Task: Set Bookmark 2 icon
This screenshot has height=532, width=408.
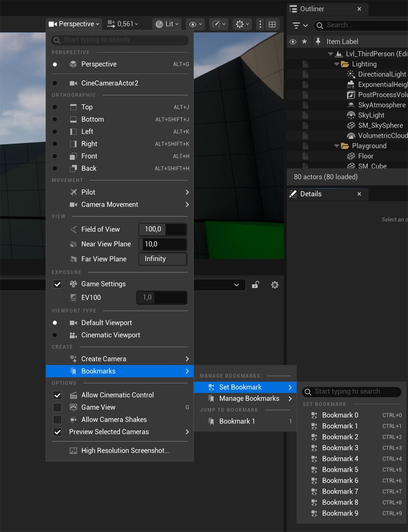Action: 314,437
